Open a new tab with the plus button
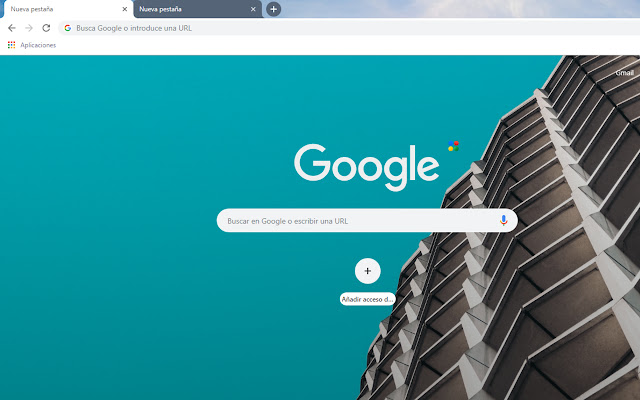The width and height of the screenshot is (640, 400). (x=273, y=9)
